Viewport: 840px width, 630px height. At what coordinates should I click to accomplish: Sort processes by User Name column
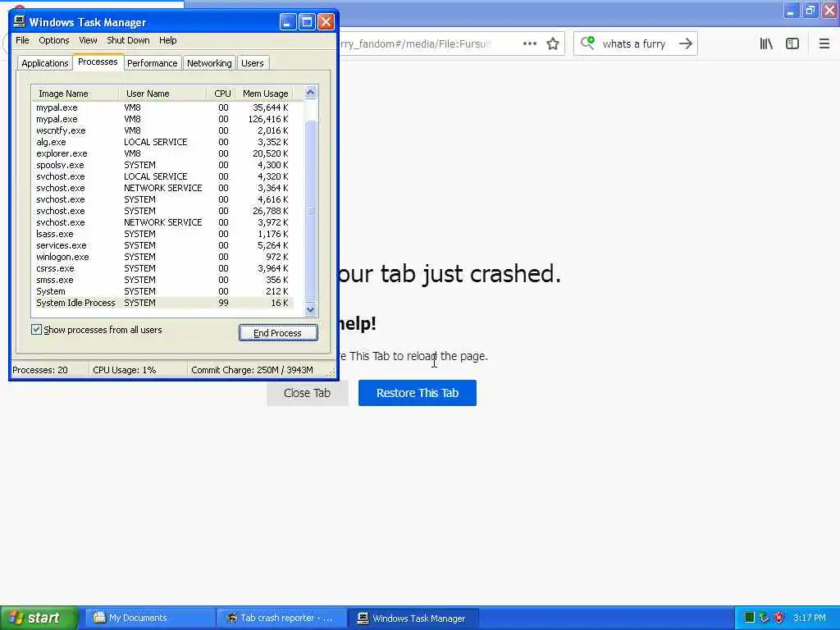(x=163, y=94)
